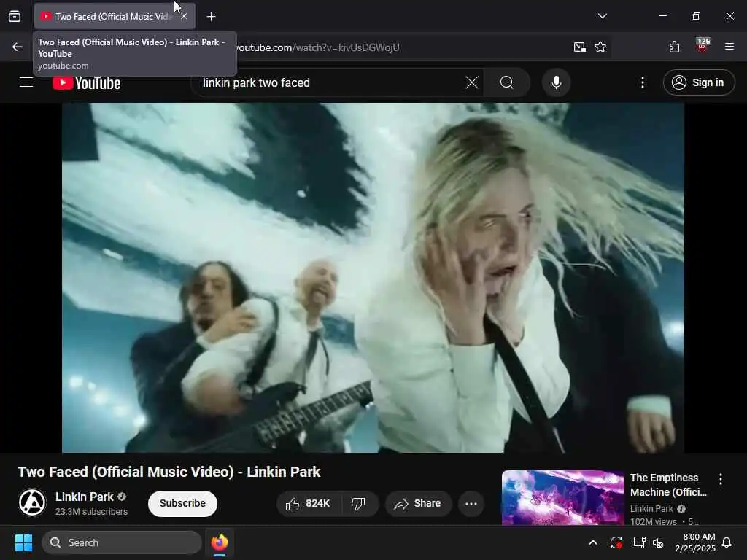Restore down the Firefox window
Image resolution: width=747 pixels, height=560 pixels.
(697, 16)
